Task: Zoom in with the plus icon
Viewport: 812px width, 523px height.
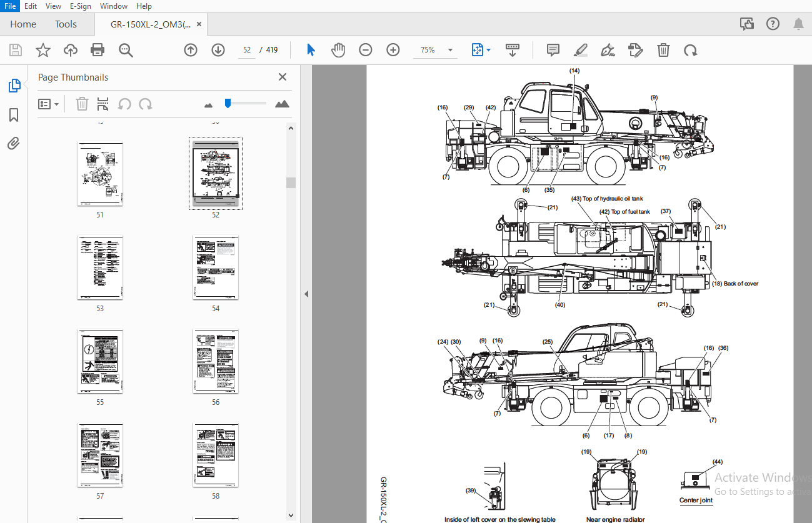Action: coord(393,51)
